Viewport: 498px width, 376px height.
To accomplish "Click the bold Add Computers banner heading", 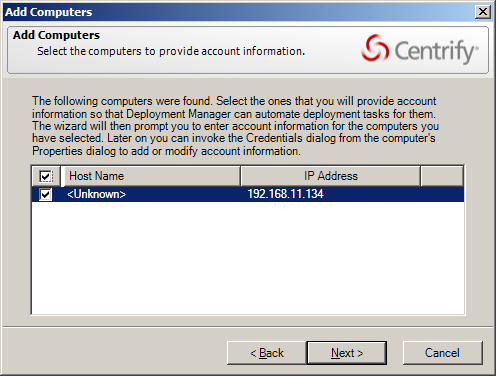I will pyautogui.click(x=56, y=35).
